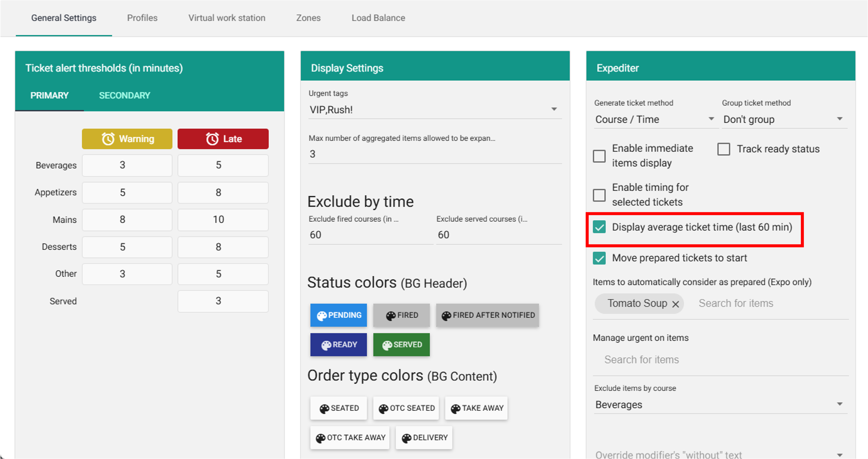Click palette icon on SEATED order type
This screenshot has width=868, height=459.
tap(324, 408)
